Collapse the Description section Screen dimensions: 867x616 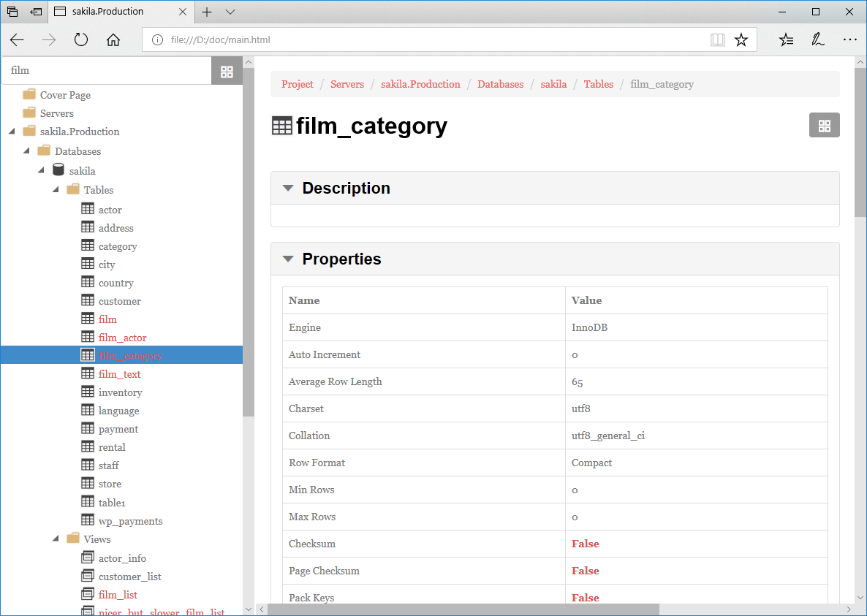[x=288, y=189]
